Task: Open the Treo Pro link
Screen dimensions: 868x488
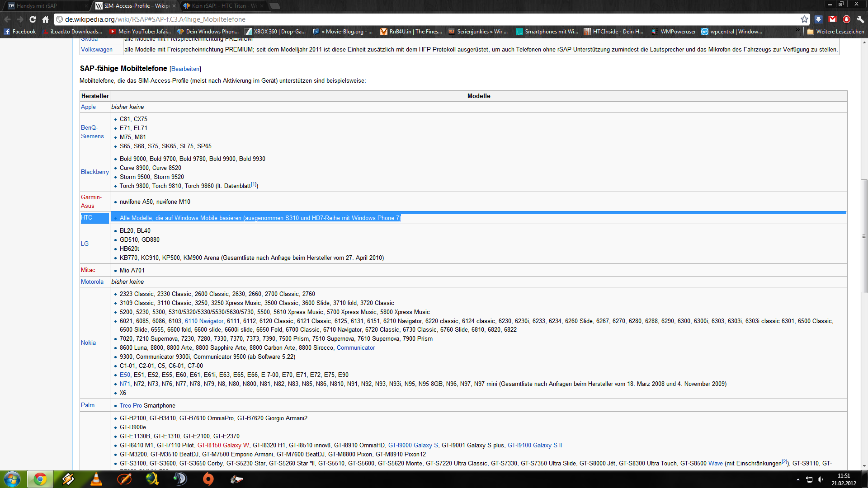Action: [131, 406]
